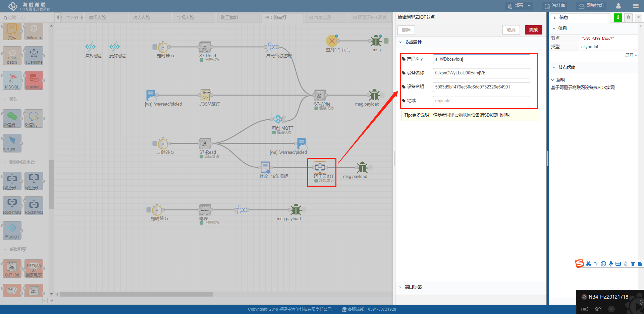Select the JOSN格式 node
Viewport: 644px width, 314px height.
coord(205,95)
